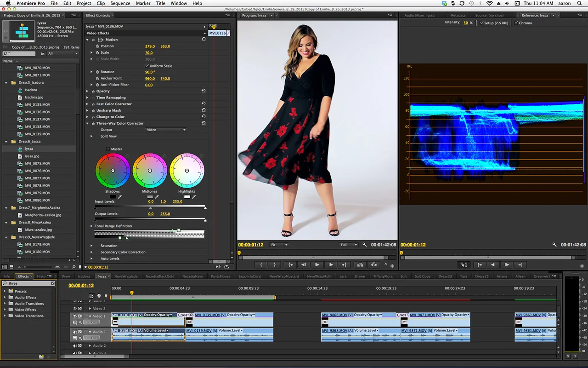Click Play in the Program monitor
The image size is (588, 368).
317,265
